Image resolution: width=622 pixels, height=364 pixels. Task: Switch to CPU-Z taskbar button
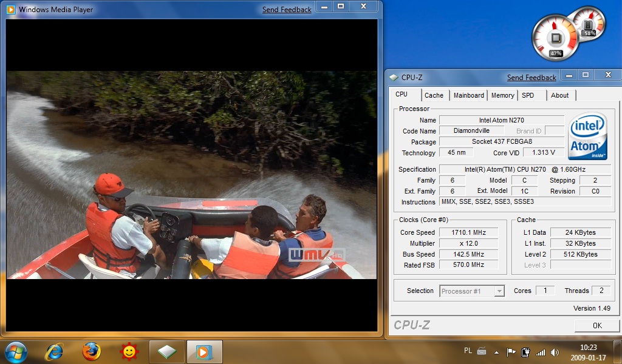(167, 352)
